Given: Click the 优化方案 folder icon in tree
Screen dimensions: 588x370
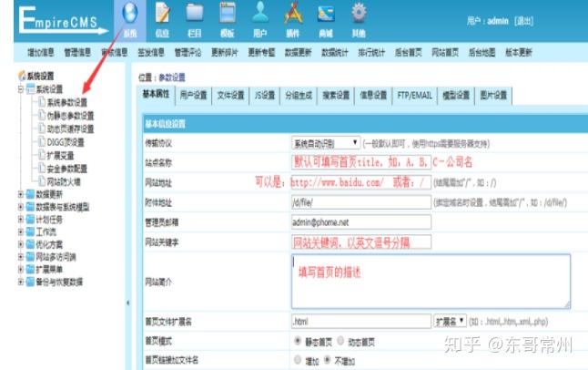Looking at the screenshot, I should click(31, 244).
